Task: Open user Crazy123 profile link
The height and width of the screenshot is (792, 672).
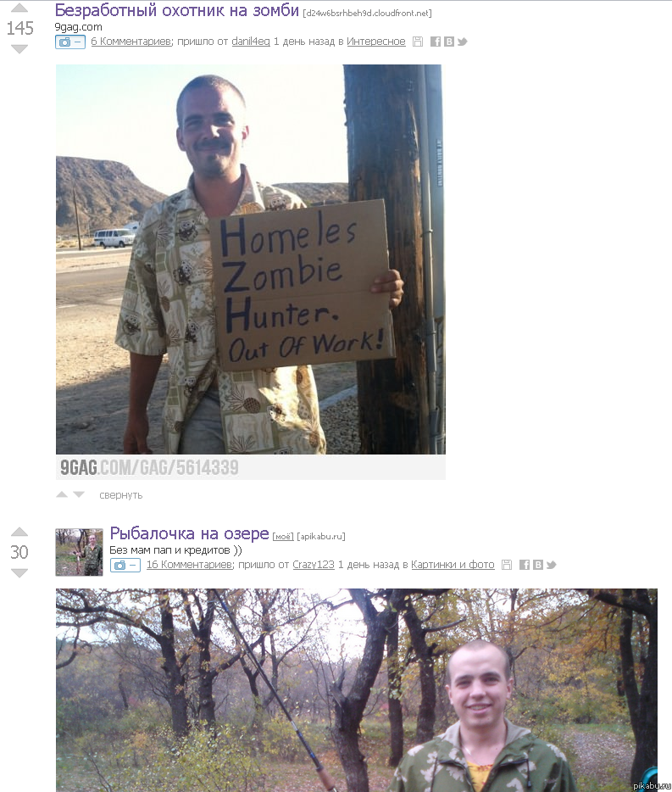Action: tap(314, 564)
